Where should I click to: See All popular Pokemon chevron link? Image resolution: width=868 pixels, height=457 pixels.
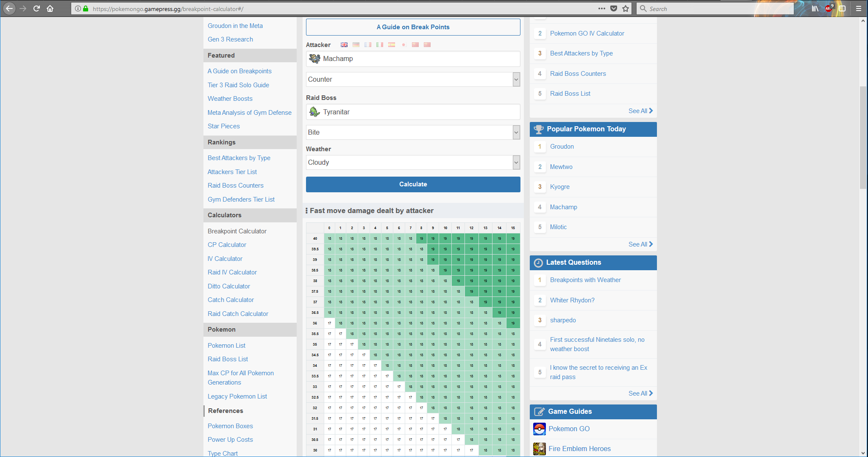pyautogui.click(x=640, y=244)
